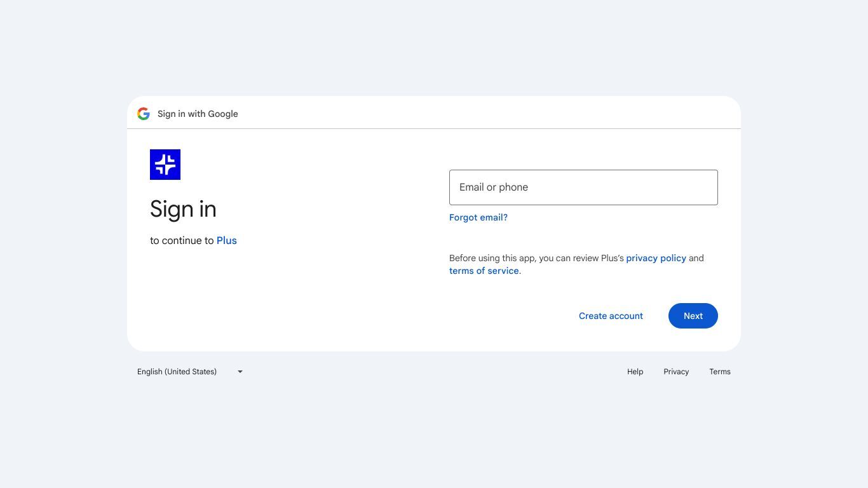Click the 'Sign in with Google' header text

[x=198, y=114]
